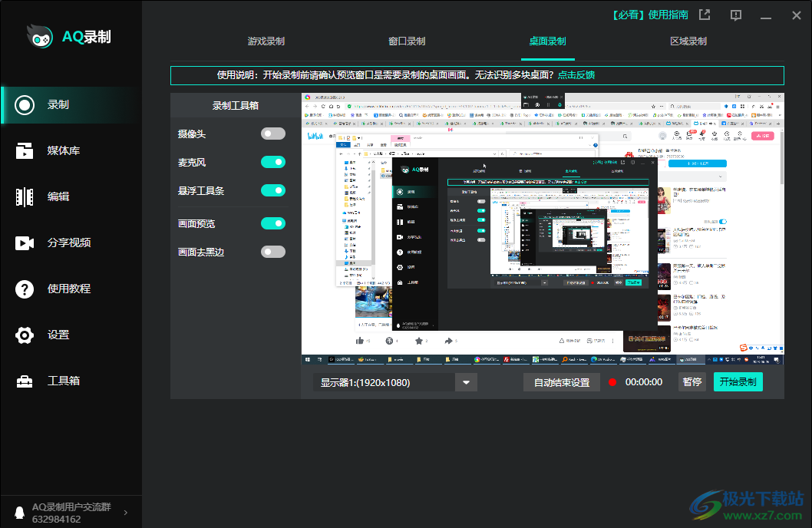
Task: Switch to the 区域录制 tab
Action: (x=688, y=42)
